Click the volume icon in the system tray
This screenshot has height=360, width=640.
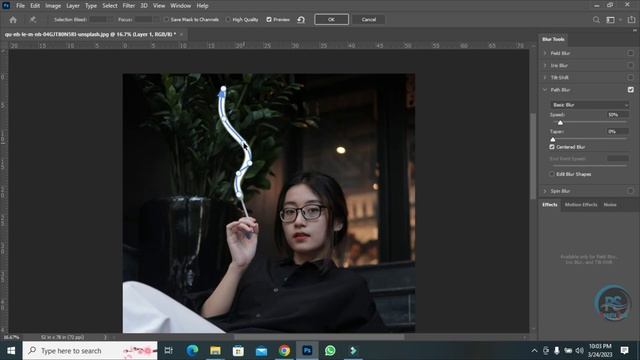[x=579, y=351]
